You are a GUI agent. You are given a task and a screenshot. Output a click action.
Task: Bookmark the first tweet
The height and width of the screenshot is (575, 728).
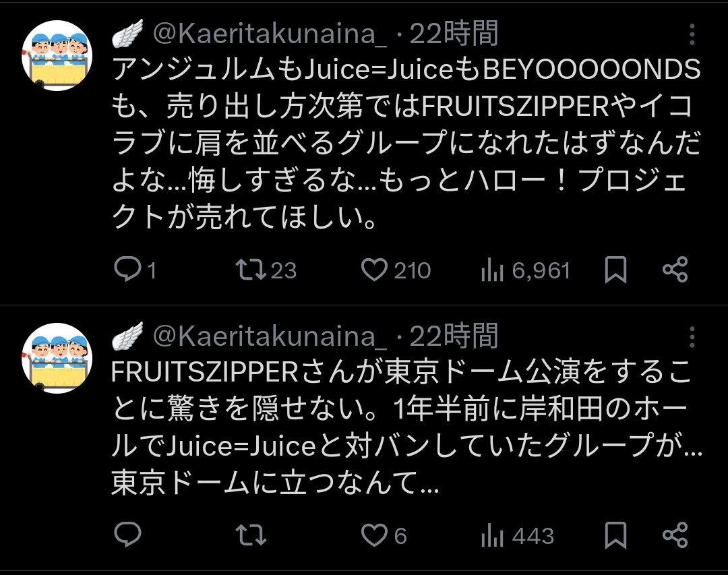tap(615, 270)
